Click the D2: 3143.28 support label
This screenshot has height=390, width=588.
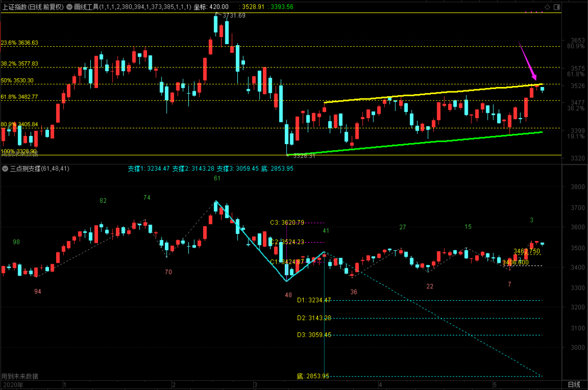314,318
